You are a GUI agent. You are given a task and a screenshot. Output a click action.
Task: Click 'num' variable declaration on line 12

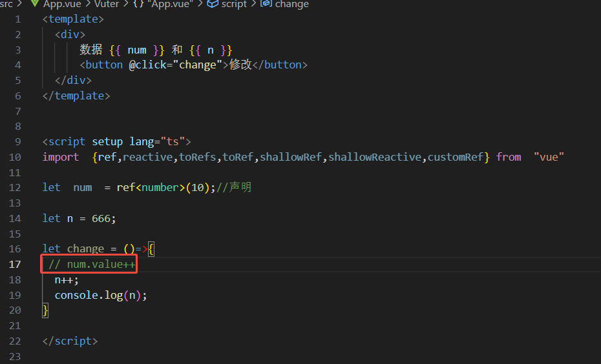point(83,188)
